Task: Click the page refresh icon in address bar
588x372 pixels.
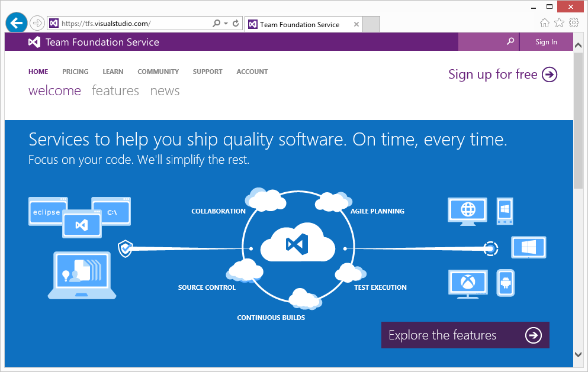Action: click(x=236, y=24)
